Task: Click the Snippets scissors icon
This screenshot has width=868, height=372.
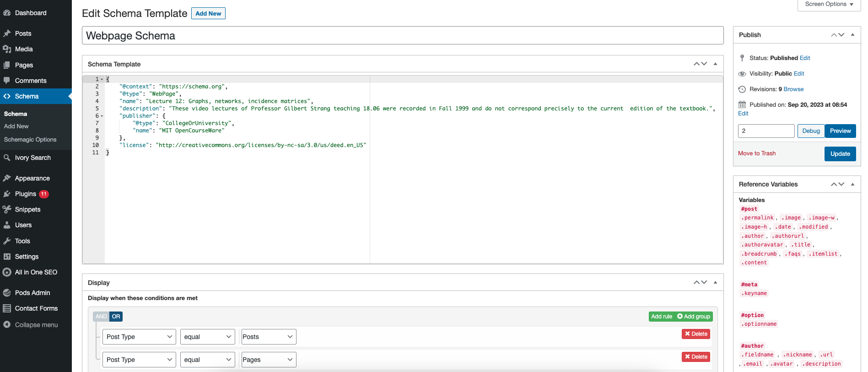Action: pyautogui.click(x=7, y=209)
